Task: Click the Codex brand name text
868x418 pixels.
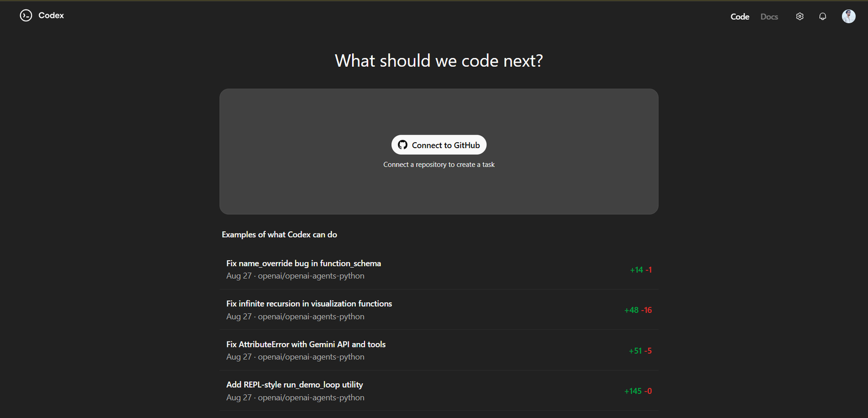Action: click(x=51, y=16)
